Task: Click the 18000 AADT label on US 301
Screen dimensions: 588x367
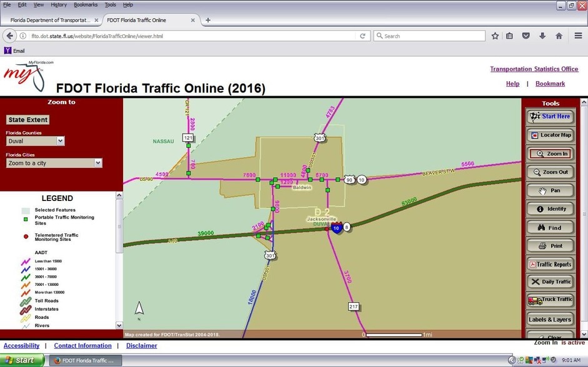Action: [x=252, y=297]
